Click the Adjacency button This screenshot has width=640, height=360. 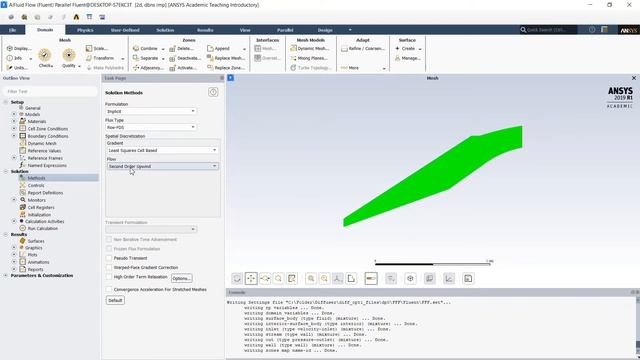[x=148, y=68]
